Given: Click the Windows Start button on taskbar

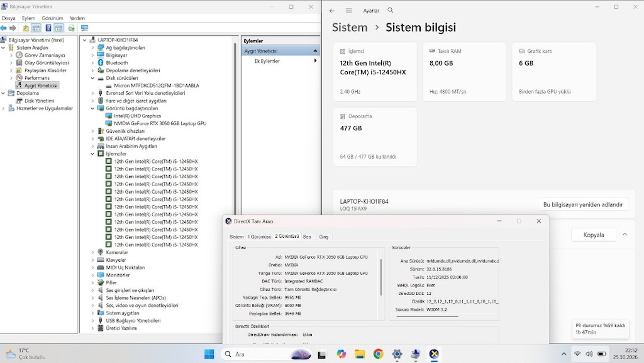Looking at the screenshot, I should [209, 354].
